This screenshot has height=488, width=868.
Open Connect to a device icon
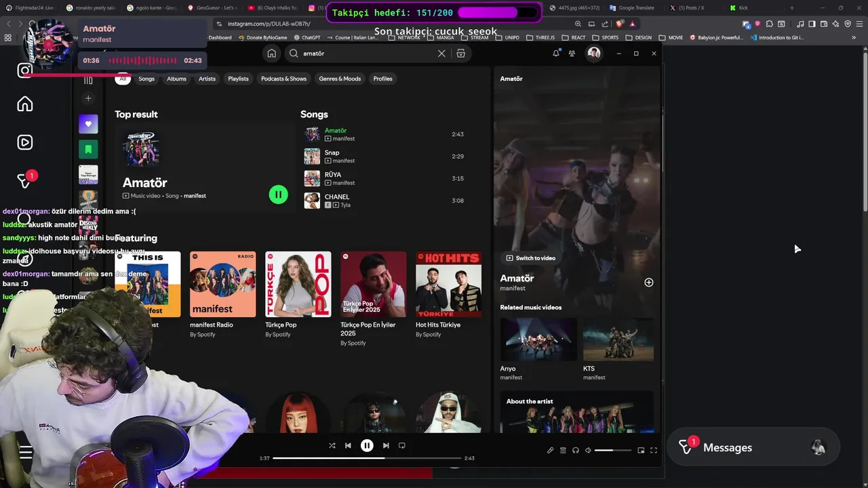click(x=576, y=450)
